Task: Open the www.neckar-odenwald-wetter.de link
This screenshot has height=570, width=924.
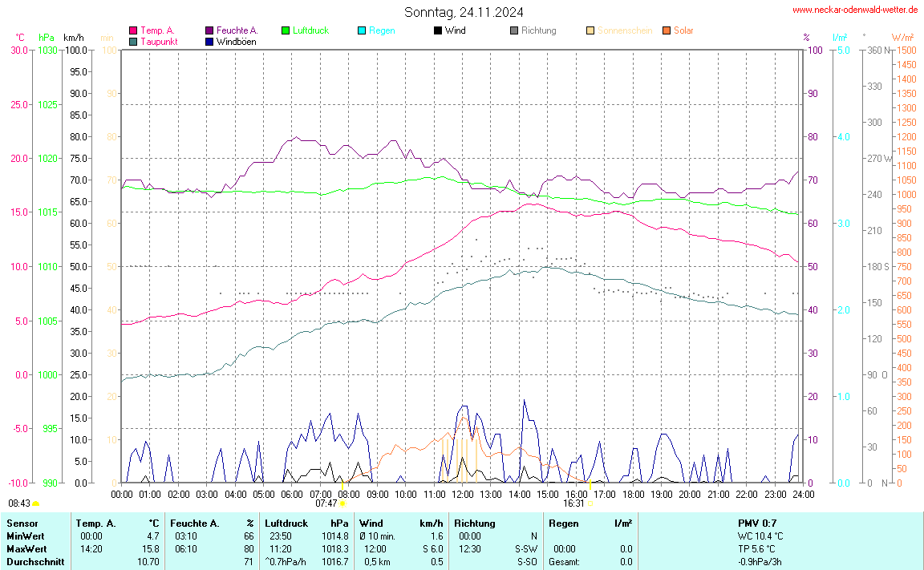Action: pos(855,10)
